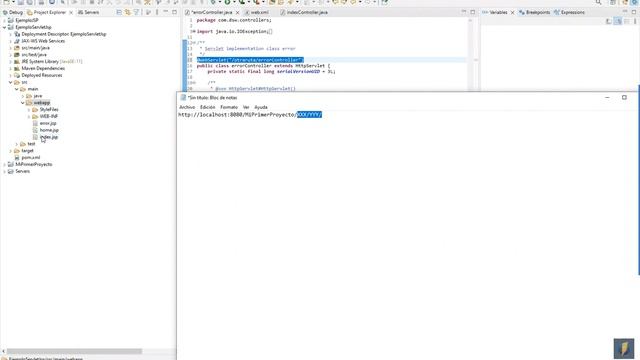Close the errorController.java editor tab
The width and height of the screenshot is (640, 360).
[238, 13]
